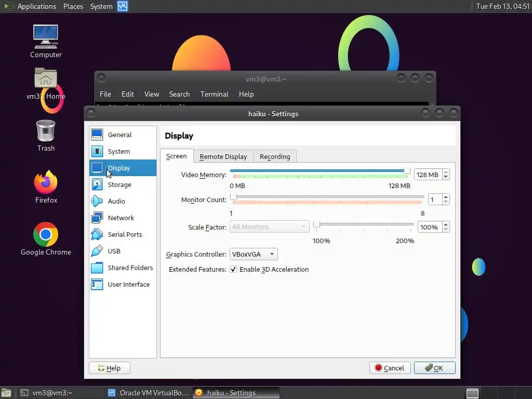532x399 pixels.
Task: Click the Video Memory 128 MB field
Action: (428, 175)
